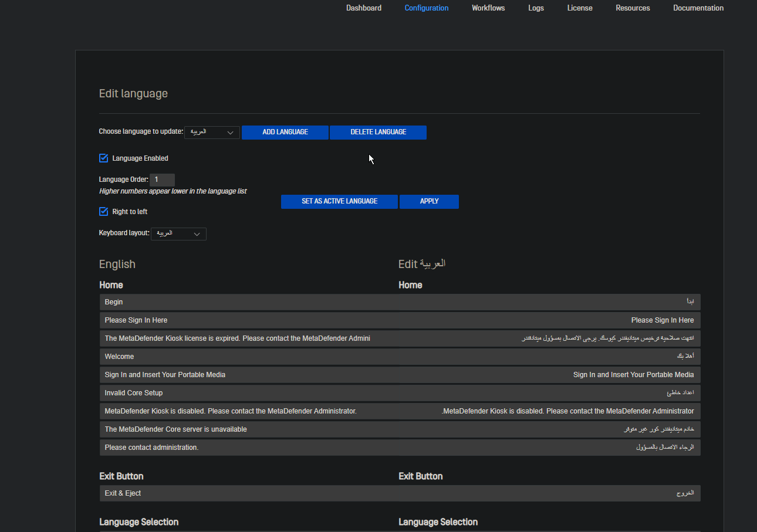Edit Arabic translation for Exit & Eject

tap(550, 493)
